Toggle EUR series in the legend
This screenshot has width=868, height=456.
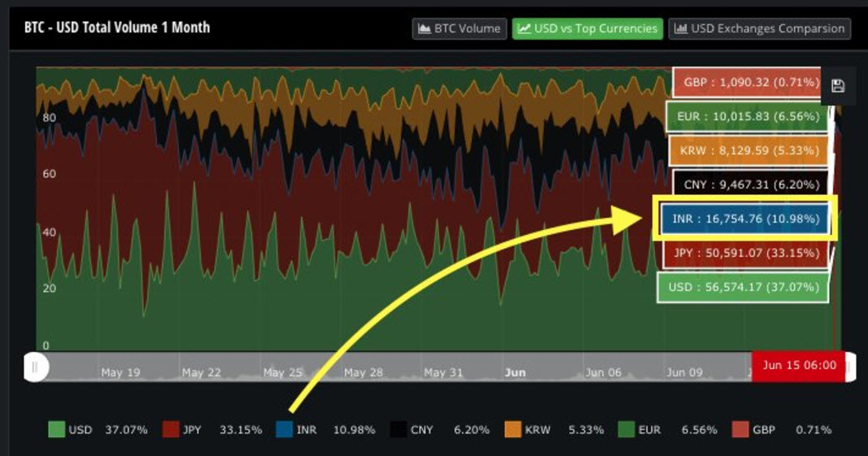coord(626,429)
